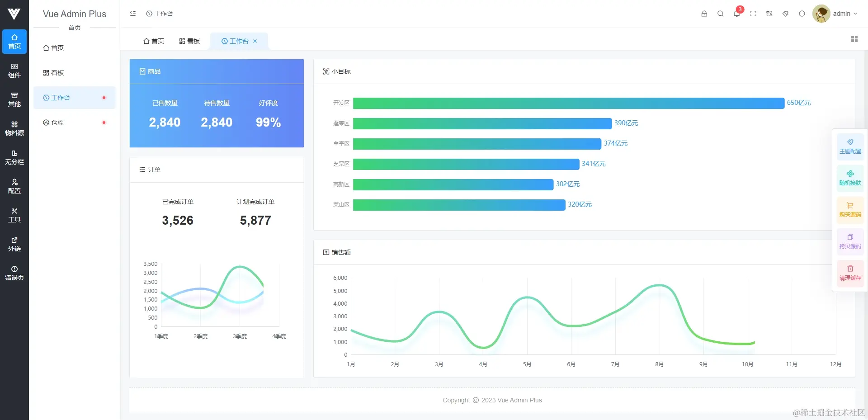Click the 8月 label on sales chart

(660, 364)
